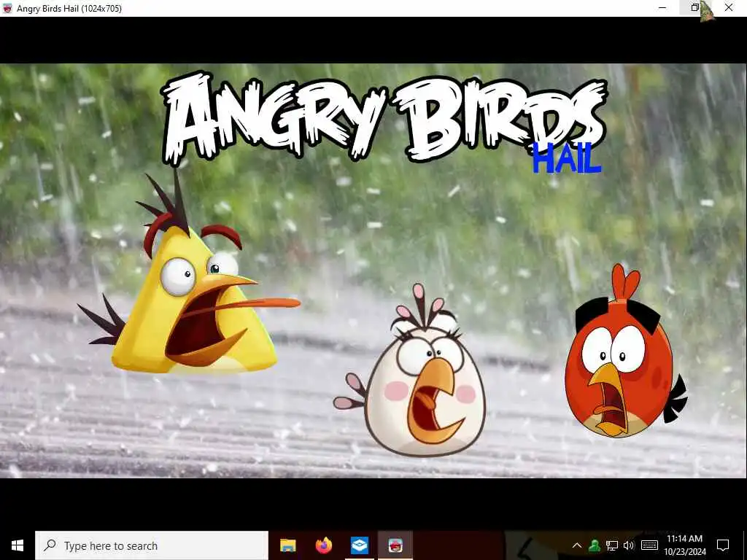Close the Angry Birds Hail window

(x=729, y=8)
